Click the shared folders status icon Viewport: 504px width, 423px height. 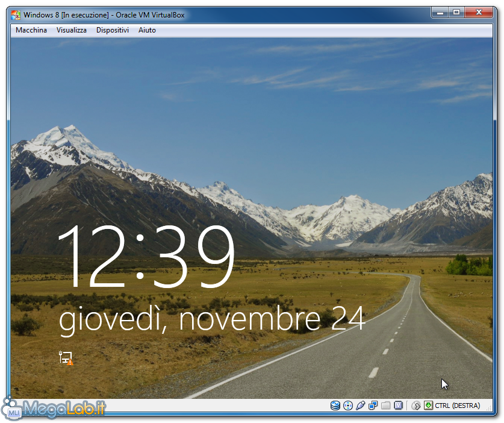tap(386, 406)
